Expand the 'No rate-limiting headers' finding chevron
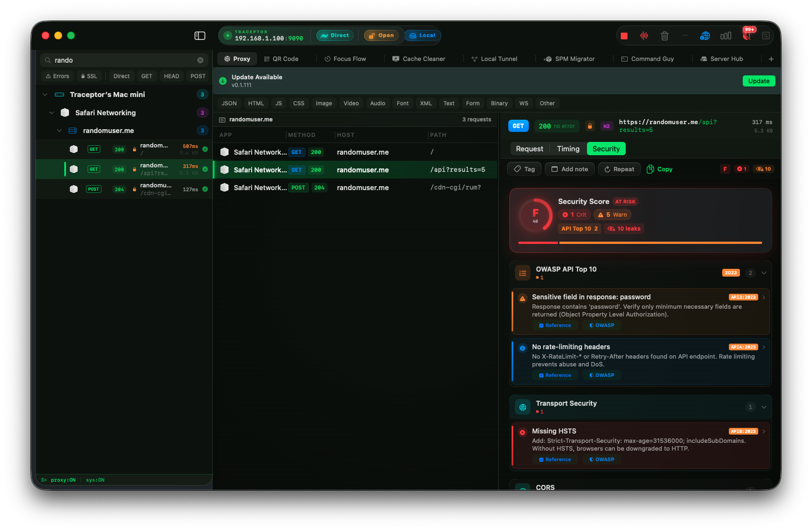Screen dimensions: 812x531 click(764, 347)
